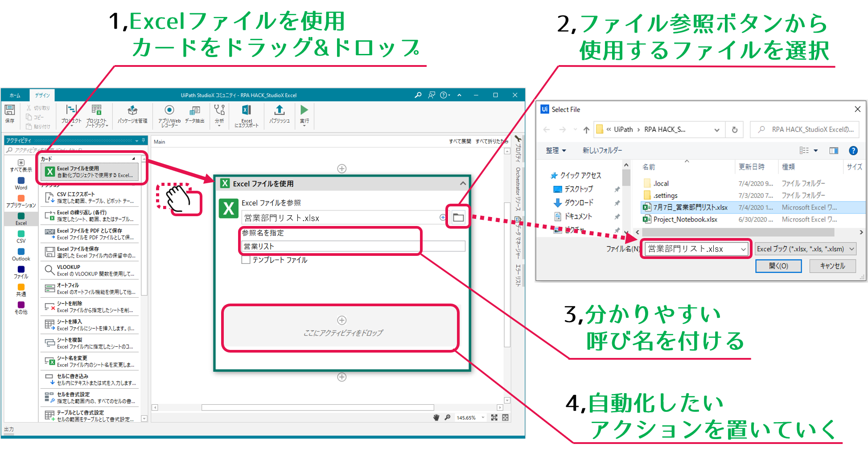This screenshot has height=456, width=868.
Task: Click the reference name field '営業リスト'
Action: 353,246
